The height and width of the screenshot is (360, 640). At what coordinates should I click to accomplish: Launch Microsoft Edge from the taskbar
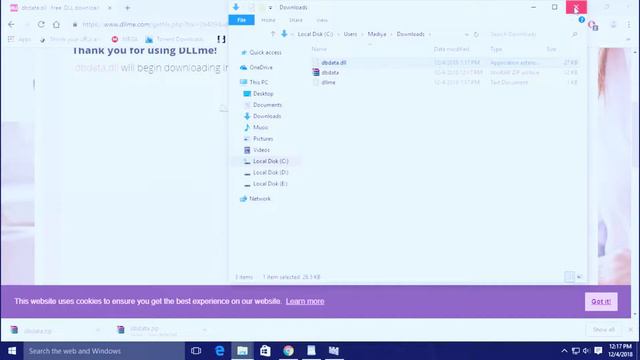220,351
